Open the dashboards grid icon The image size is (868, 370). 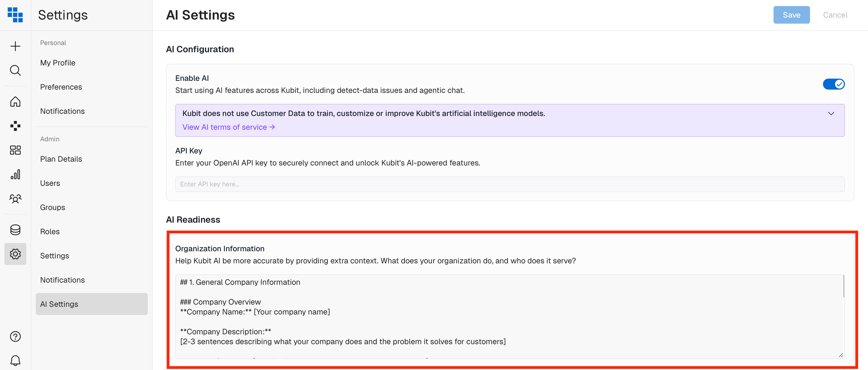[15, 150]
